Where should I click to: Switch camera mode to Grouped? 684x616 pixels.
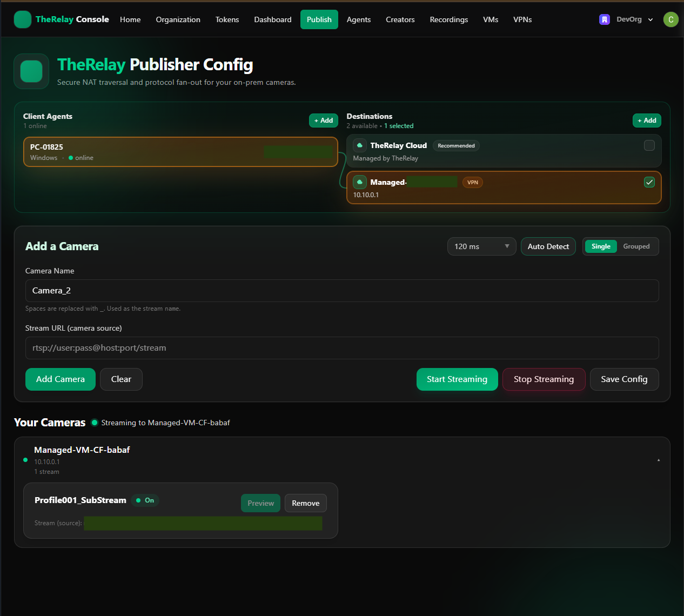point(636,246)
